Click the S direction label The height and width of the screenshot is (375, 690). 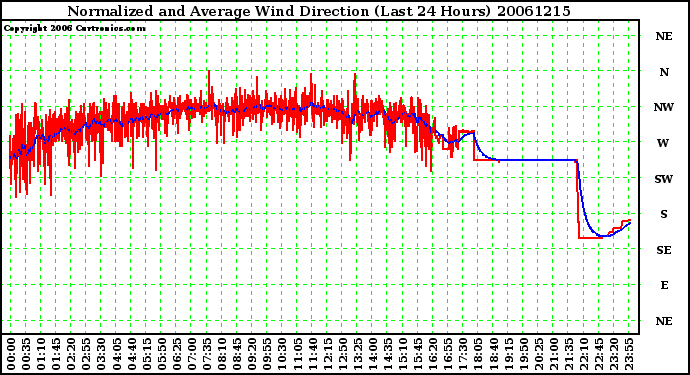[x=664, y=214]
